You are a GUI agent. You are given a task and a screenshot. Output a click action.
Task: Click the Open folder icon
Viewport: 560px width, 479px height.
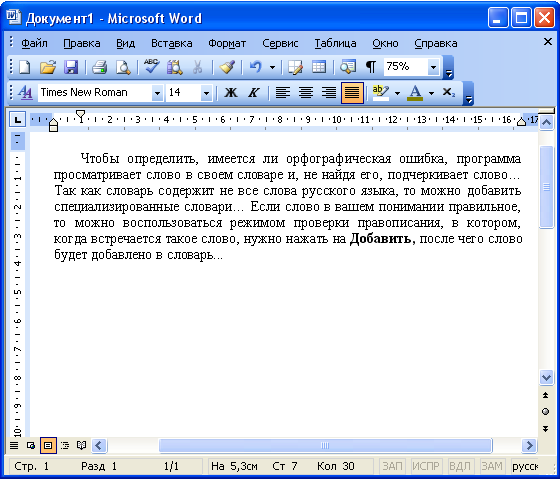pyautogui.click(x=48, y=67)
